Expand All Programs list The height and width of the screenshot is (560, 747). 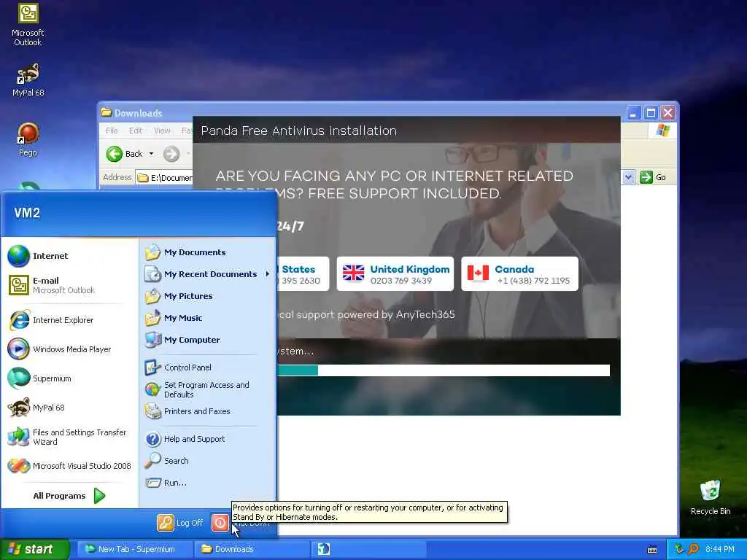[69, 496]
